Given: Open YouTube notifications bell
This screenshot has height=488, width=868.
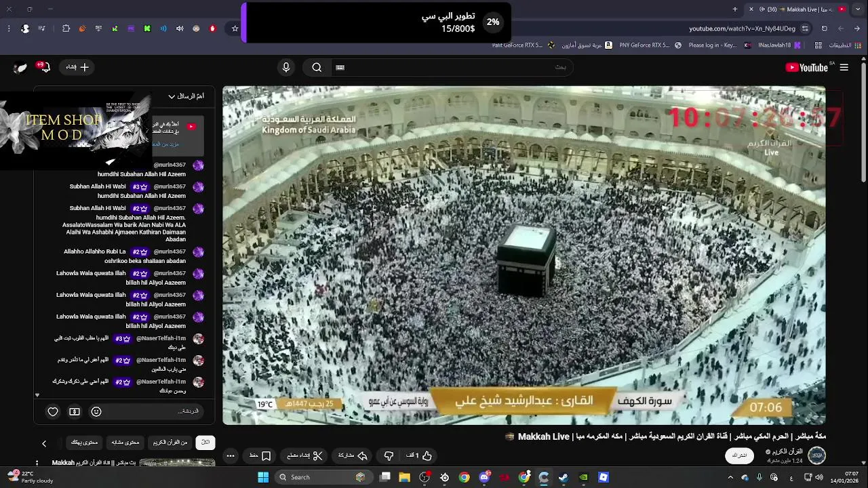Looking at the screenshot, I should [45, 67].
